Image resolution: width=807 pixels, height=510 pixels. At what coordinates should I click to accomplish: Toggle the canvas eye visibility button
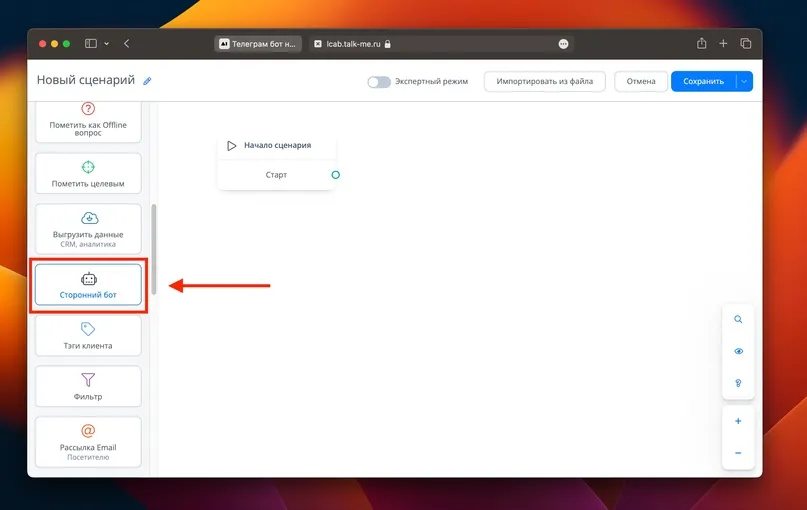point(738,351)
